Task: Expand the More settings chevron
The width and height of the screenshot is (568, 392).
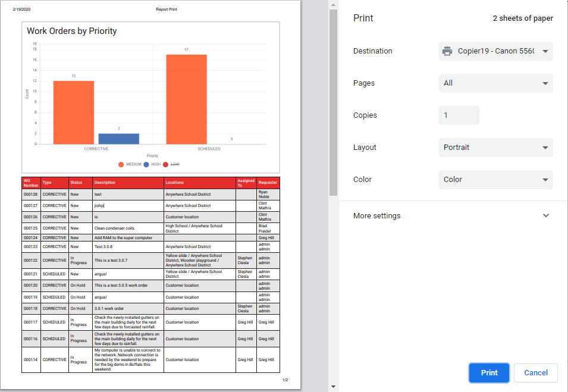Action: (546, 215)
